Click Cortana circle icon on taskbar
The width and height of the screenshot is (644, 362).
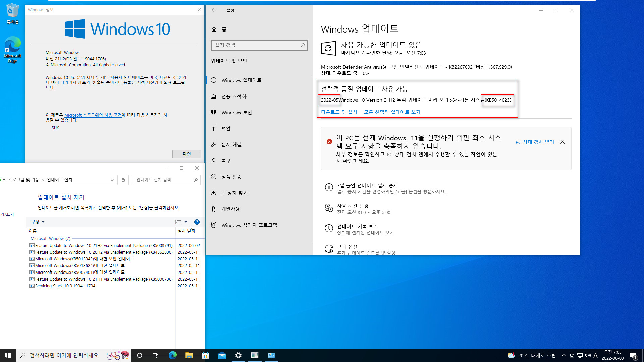(140, 355)
